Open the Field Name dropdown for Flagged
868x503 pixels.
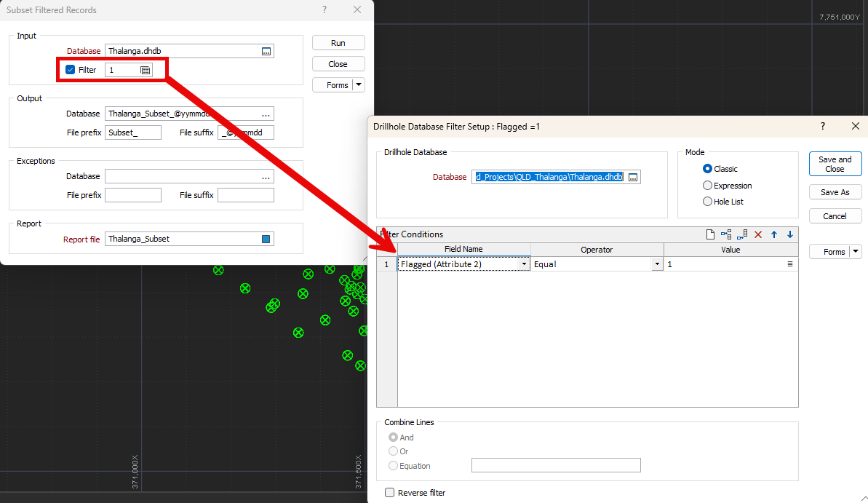(525, 264)
